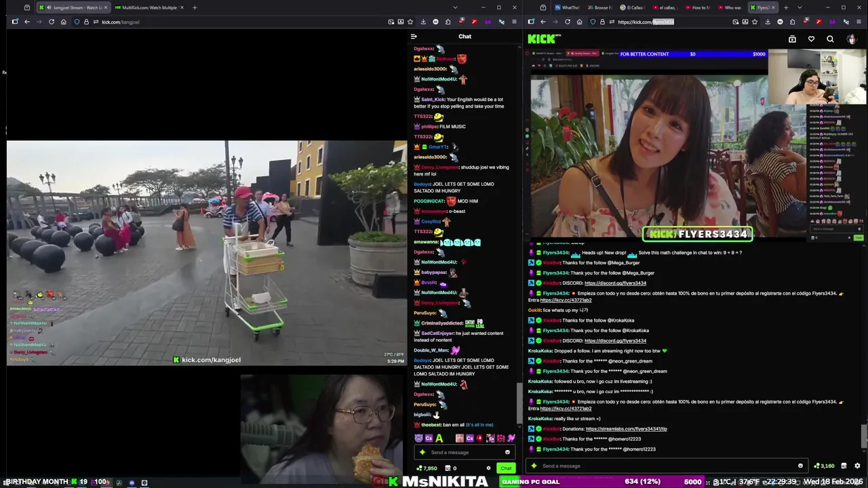
Task: Switch to the 'Who was' YouTube tab
Action: point(730,7)
